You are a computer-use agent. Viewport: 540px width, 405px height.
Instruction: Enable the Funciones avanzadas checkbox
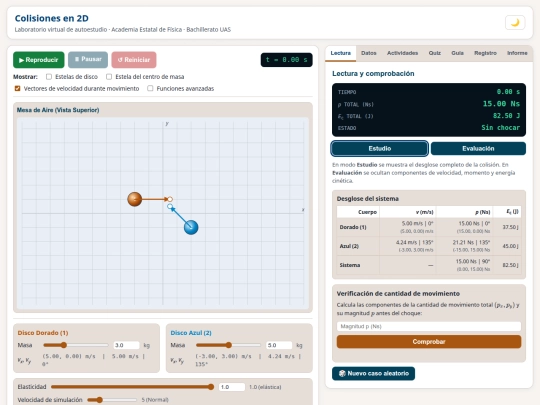click(150, 89)
